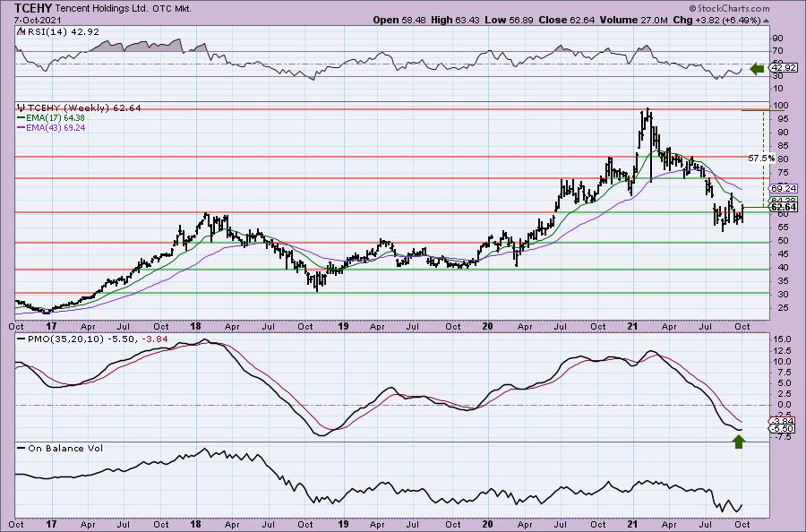Click the Tencent Holdings Ltd. company name
806x532 pixels.
(x=102, y=9)
